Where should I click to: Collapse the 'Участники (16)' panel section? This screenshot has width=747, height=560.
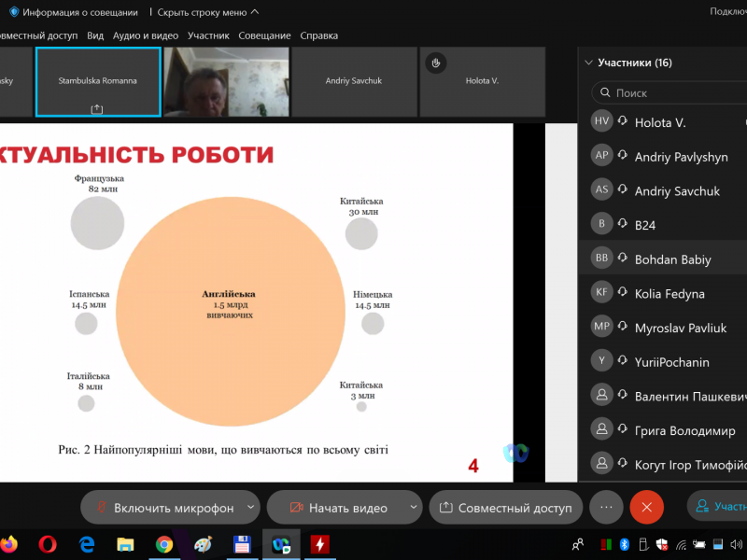point(588,63)
